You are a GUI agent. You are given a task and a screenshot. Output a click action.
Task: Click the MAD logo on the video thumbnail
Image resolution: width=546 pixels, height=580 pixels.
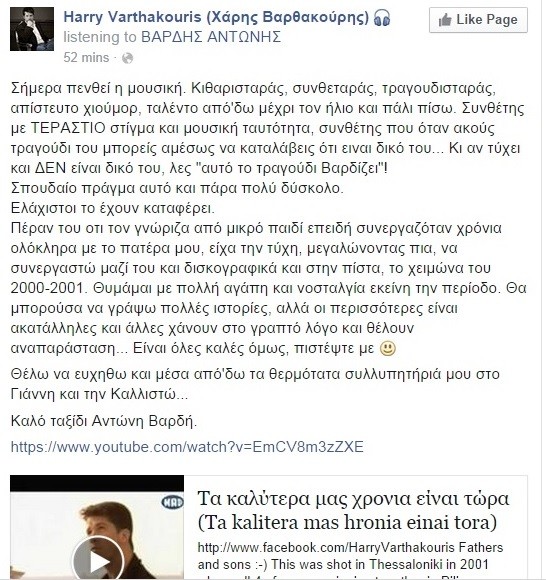tap(172, 502)
